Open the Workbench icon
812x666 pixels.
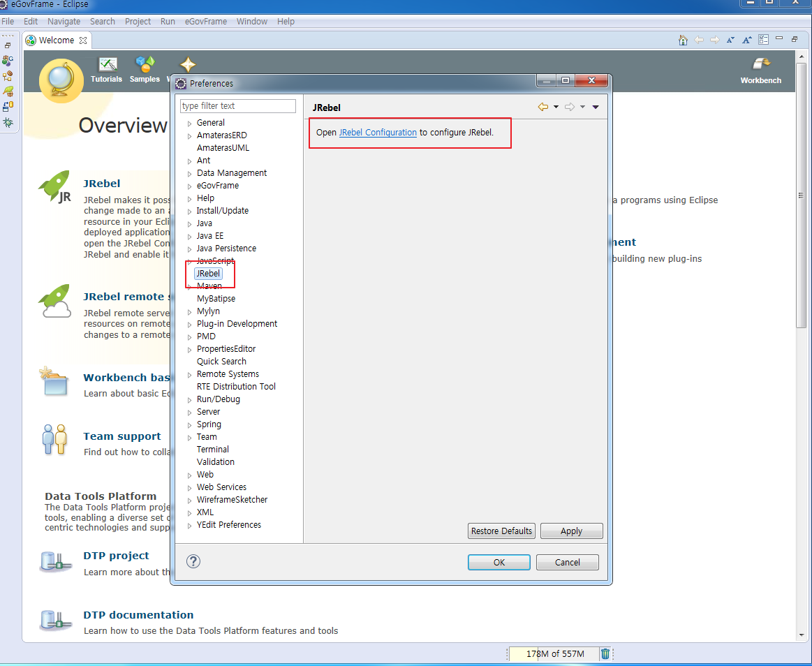tap(761, 64)
